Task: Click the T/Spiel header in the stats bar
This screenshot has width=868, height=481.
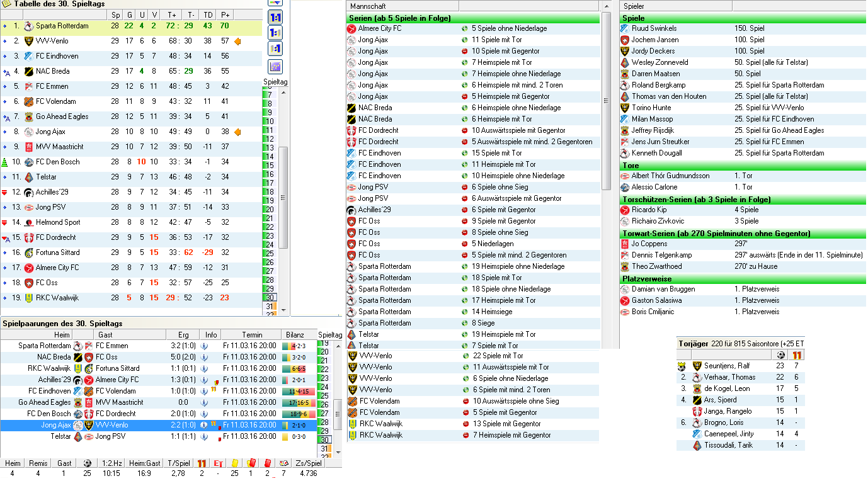Action: tap(179, 463)
